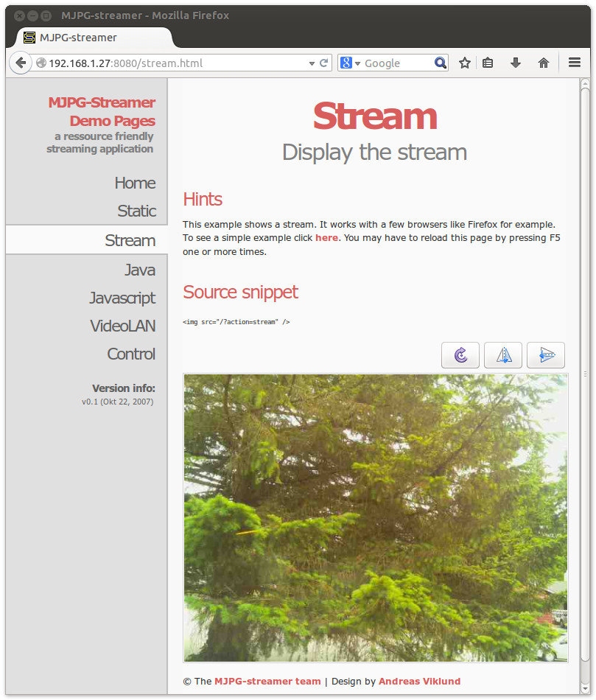
Task: Click the vertical scrollbar thumb
Action: tap(585, 374)
